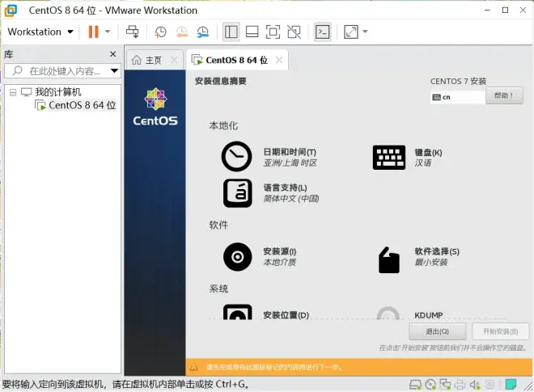Open 安装源(I) settings
Screen dimensions: 534x392
click(x=280, y=251)
